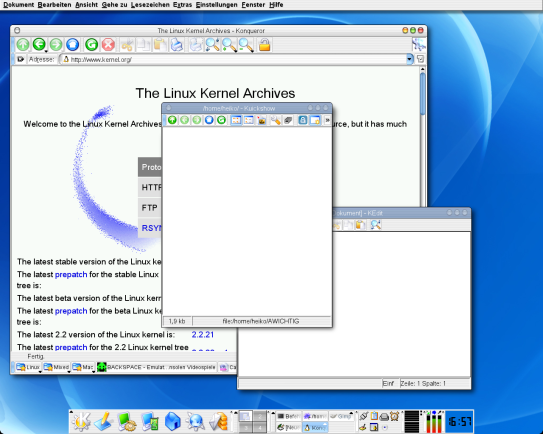Reload the page in Konqueror
The width and height of the screenshot is (543, 434).
[91, 45]
